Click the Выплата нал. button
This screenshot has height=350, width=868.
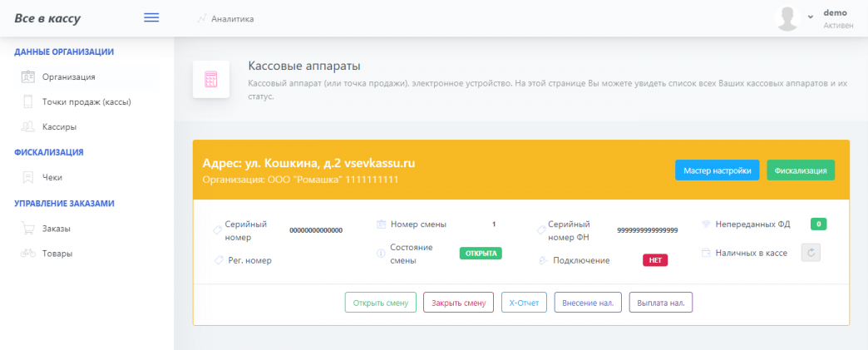point(661,303)
